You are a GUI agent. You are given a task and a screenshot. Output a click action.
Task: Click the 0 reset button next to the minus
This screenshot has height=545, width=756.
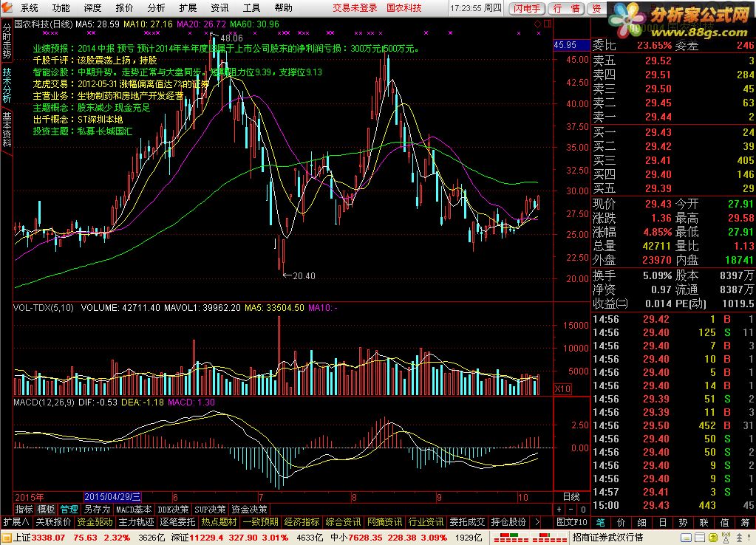(x=583, y=510)
